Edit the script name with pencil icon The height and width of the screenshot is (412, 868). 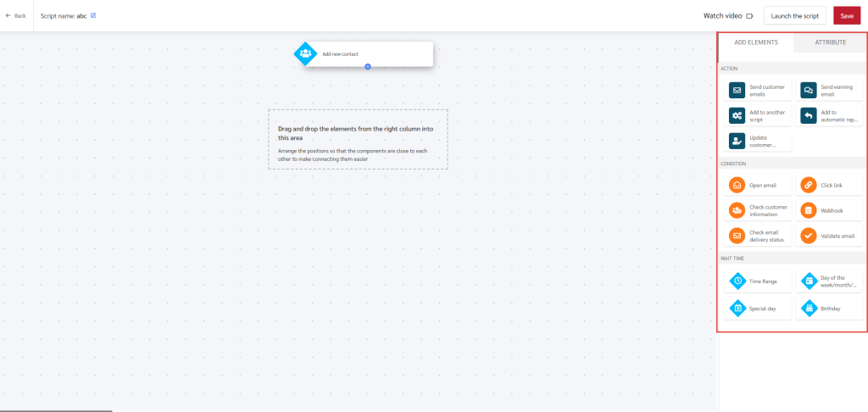tap(93, 15)
